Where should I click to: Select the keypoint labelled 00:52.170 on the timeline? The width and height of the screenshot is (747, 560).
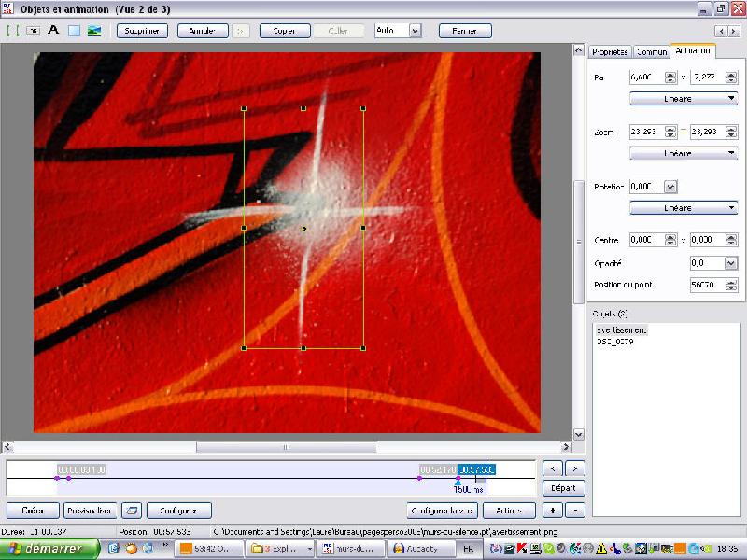(419, 478)
